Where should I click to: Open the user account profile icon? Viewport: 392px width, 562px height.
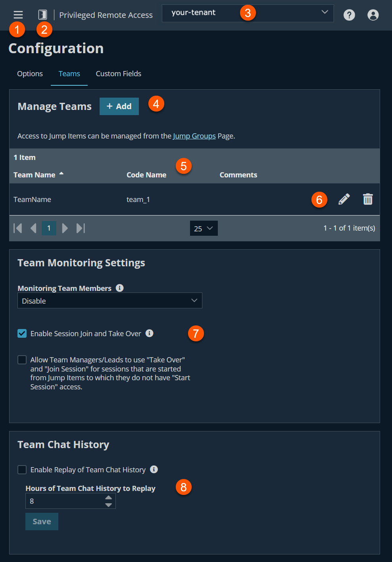[373, 15]
